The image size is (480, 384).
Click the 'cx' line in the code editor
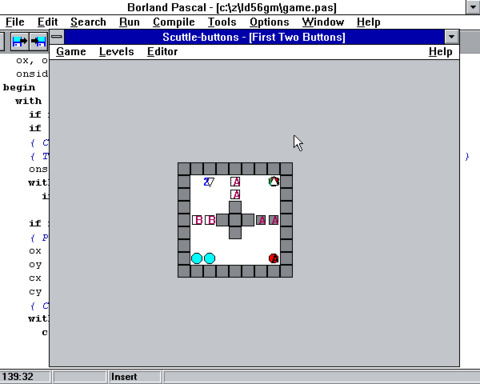35,278
